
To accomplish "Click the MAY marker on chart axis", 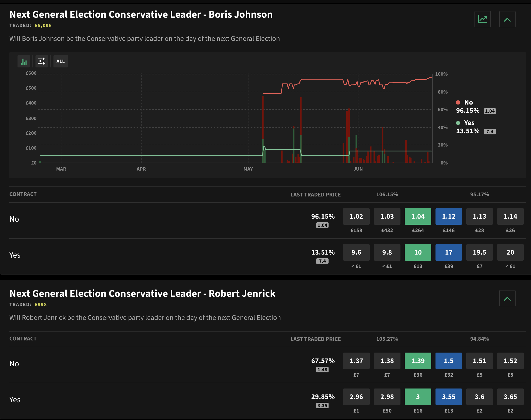I will click(248, 169).
